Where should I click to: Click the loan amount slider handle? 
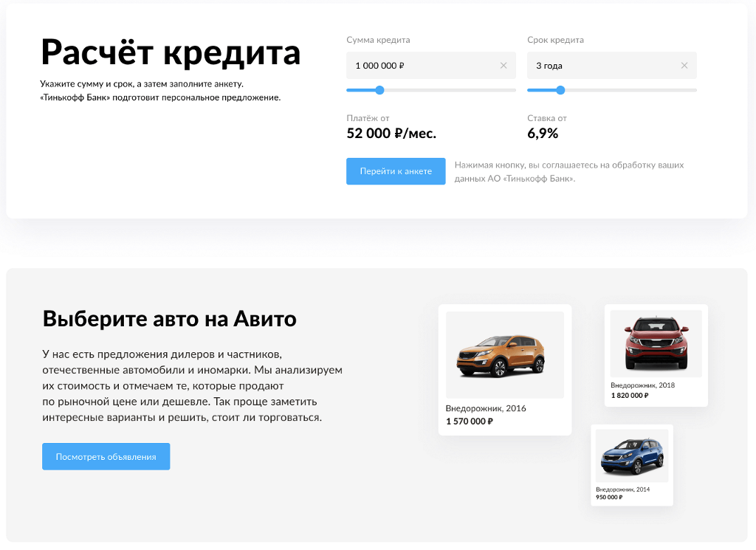click(x=379, y=90)
